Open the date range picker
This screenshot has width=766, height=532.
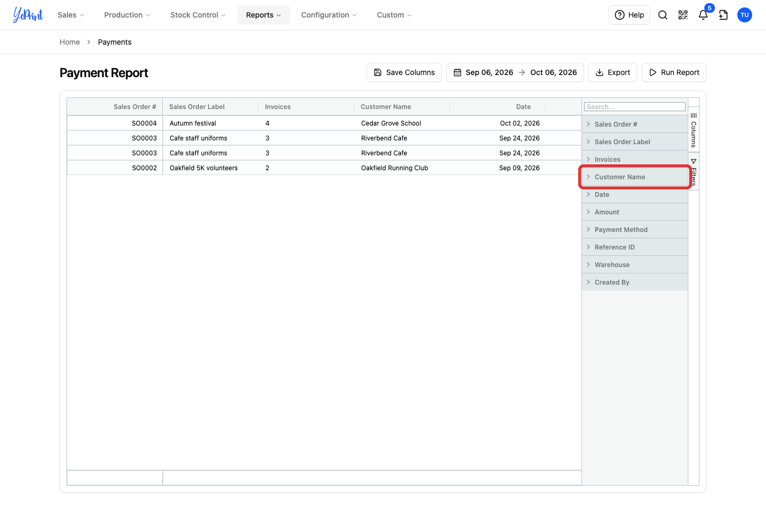[x=515, y=72]
